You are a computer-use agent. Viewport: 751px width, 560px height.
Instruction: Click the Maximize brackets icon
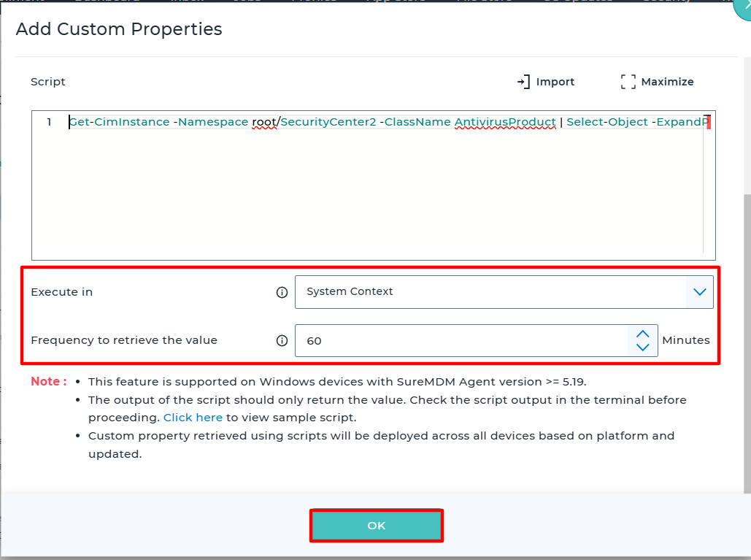click(x=628, y=82)
